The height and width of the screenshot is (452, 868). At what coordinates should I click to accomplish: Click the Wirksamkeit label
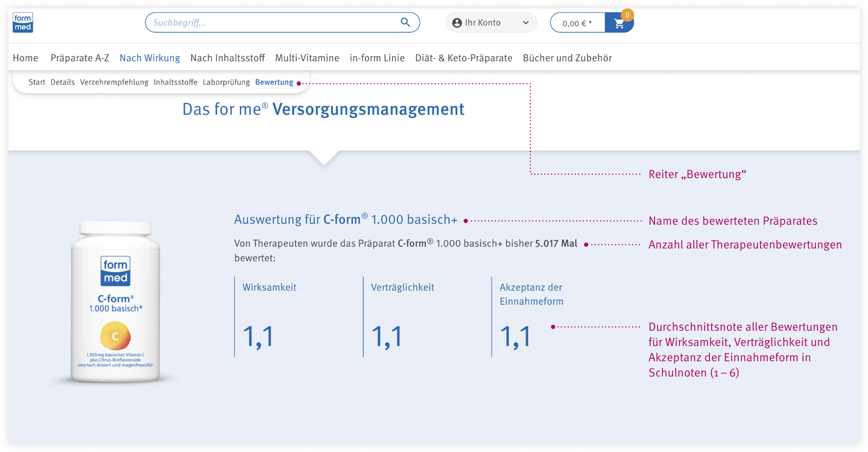pyautogui.click(x=270, y=287)
